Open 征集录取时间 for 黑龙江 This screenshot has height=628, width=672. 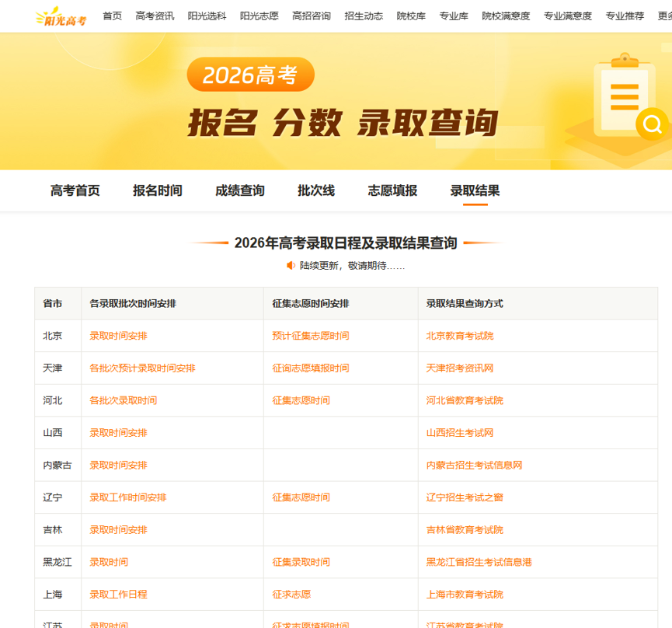[x=301, y=563]
